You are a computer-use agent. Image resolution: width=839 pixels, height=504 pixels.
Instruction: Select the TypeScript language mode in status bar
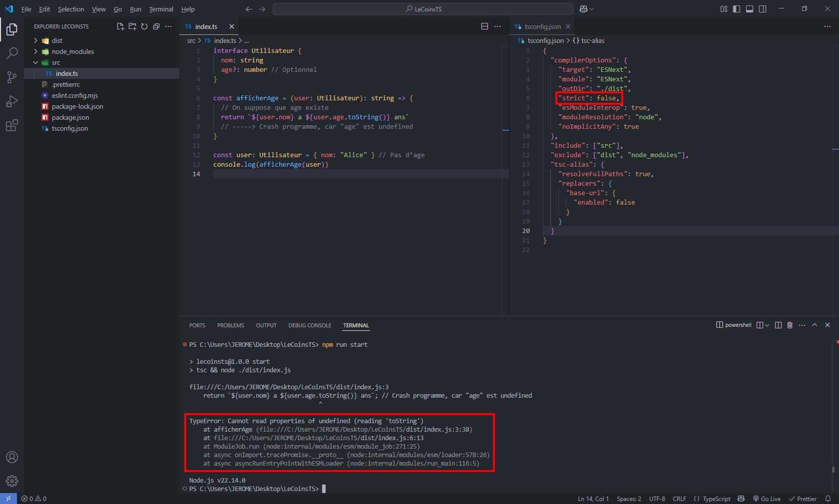pos(716,499)
